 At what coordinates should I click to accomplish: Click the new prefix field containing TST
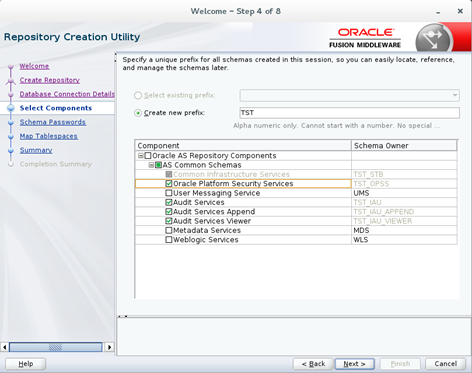click(x=349, y=113)
